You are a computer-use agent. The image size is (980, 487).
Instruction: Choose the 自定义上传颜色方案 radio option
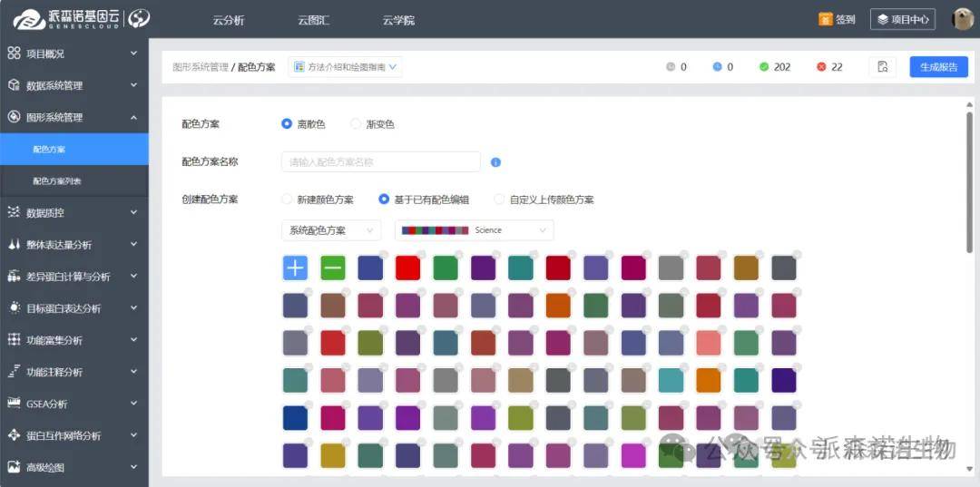(499, 200)
